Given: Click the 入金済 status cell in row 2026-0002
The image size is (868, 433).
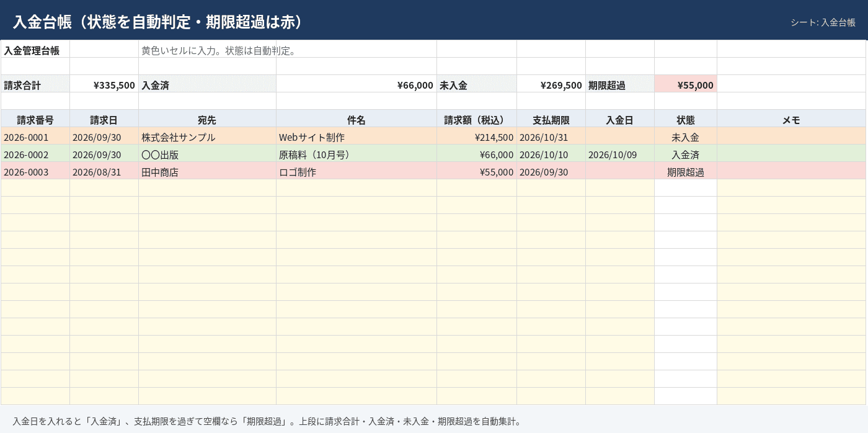Looking at the screenshot, I should point(686,153).
